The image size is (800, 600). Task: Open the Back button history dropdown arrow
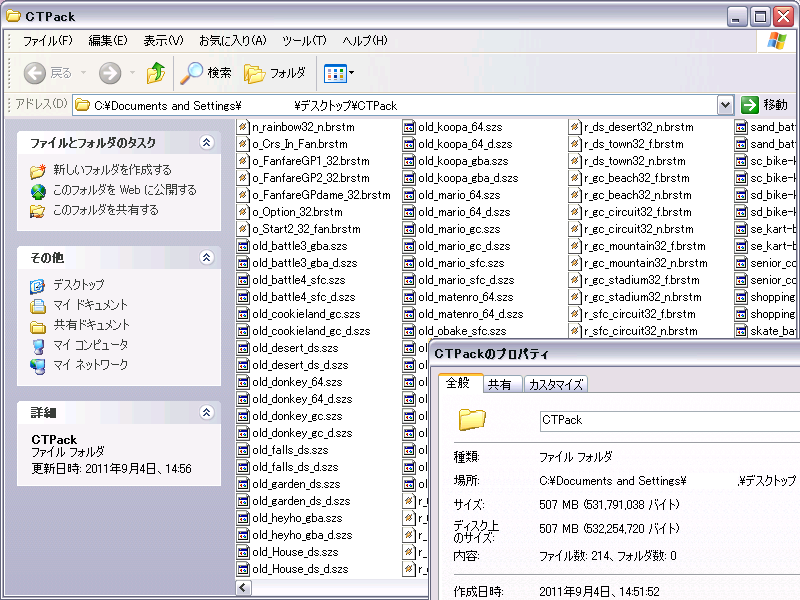coord(83,73)
